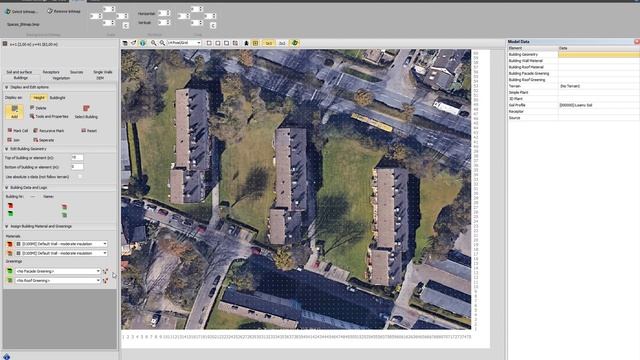The height and width of the screenshot is (360, 640).
Task: Open the No Facade Greening dropdown
Action: pyautogui.click(x=58, y=271)
